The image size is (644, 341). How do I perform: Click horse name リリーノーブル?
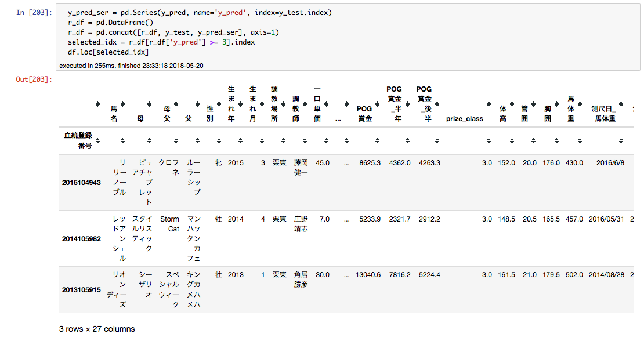pos(120,177)
